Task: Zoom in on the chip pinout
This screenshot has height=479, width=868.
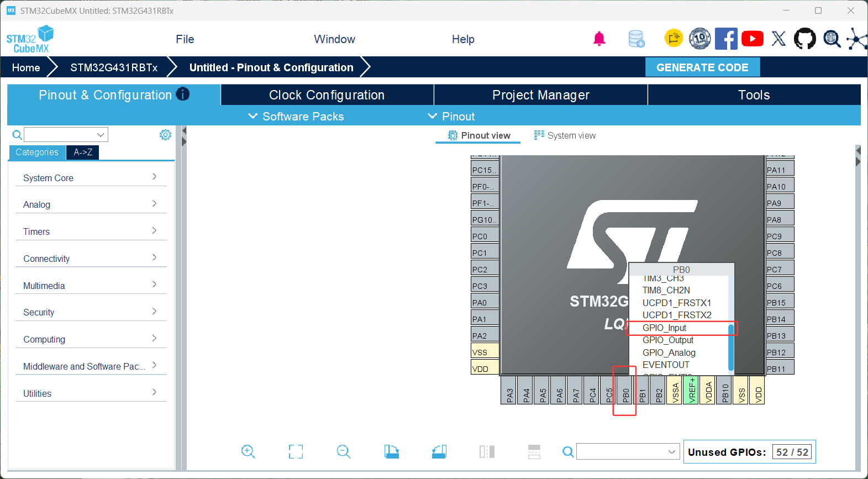Action: 248,452
